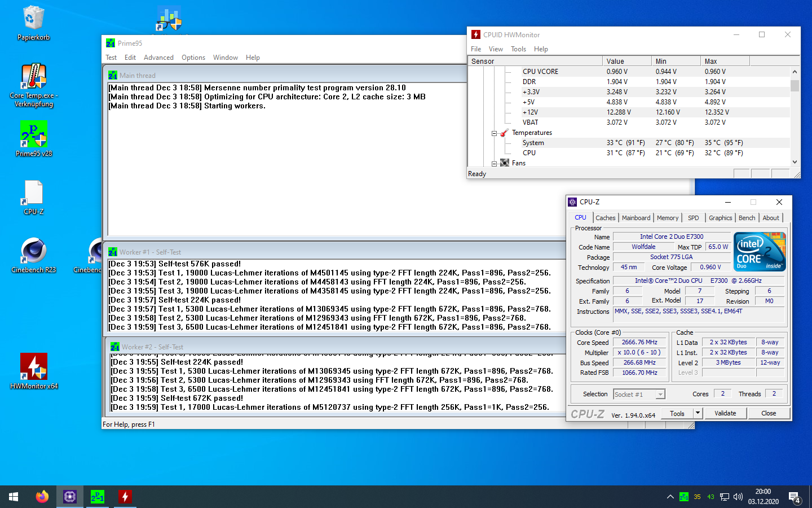Click the Value column header in HWMonitor

[x=627, y=61]
